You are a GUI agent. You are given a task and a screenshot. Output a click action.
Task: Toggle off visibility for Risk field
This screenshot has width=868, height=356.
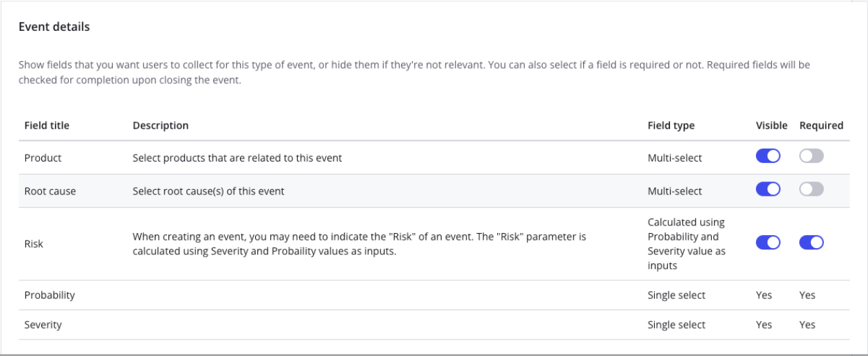click(768, 243)
